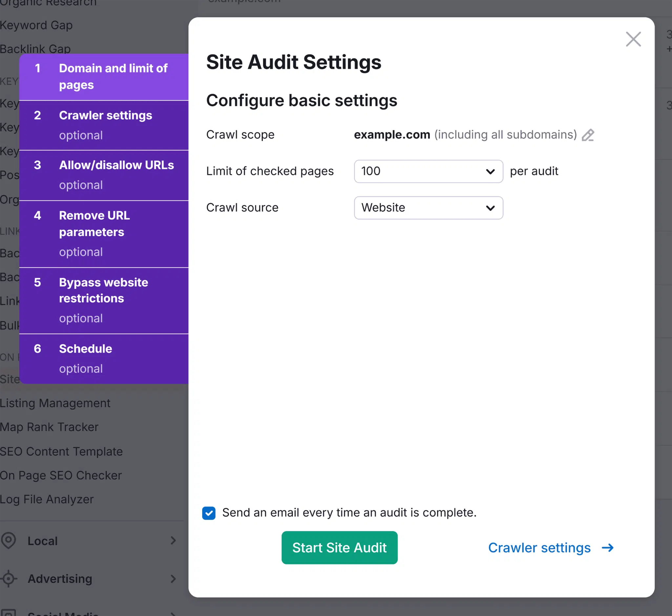Edit crawl scope pencil icon
The image size is (672, 616).
tap(588, 135)
